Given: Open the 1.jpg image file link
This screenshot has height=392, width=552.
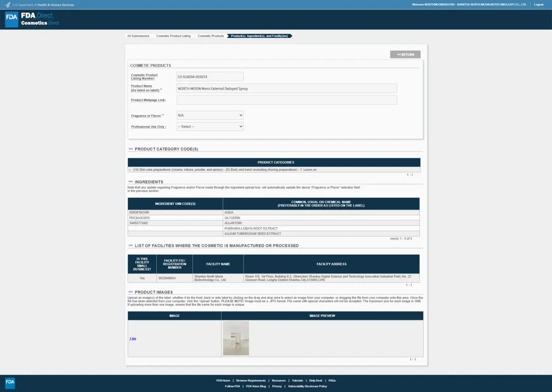Looking at the screenshot, I should 133,339.
